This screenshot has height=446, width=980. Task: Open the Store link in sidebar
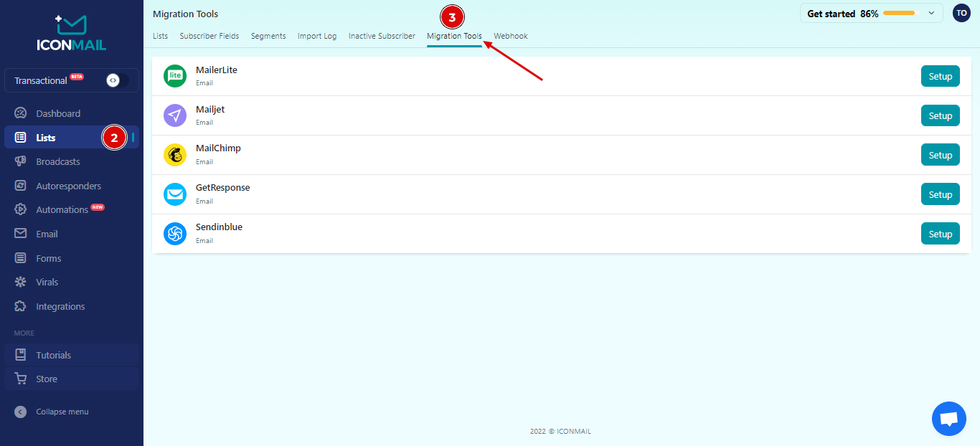tap(47, 379)
